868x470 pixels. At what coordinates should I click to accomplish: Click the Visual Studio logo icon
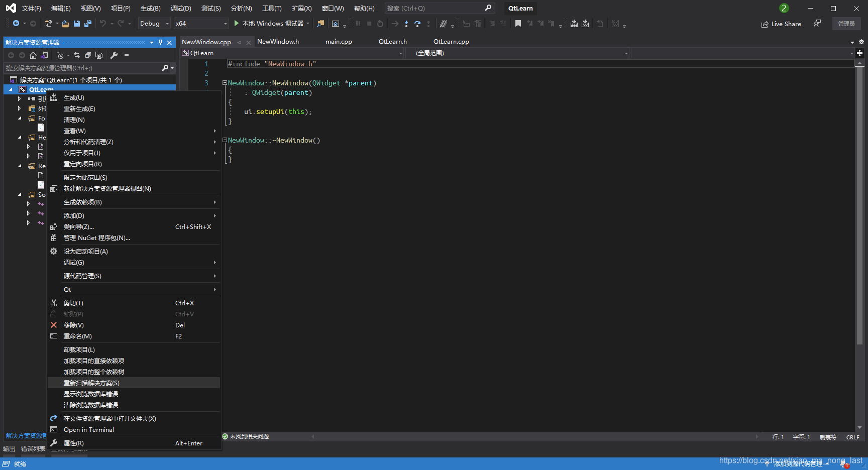tap(11, 8)
